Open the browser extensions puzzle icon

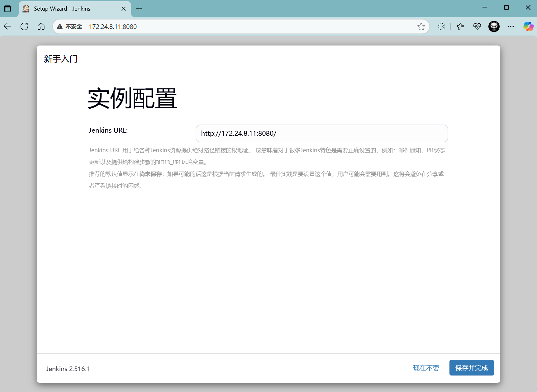tap(441, 26)
